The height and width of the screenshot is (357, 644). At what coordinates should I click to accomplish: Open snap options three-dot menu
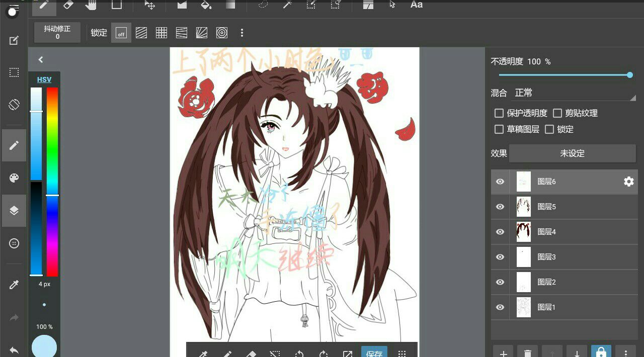point(242,33)
